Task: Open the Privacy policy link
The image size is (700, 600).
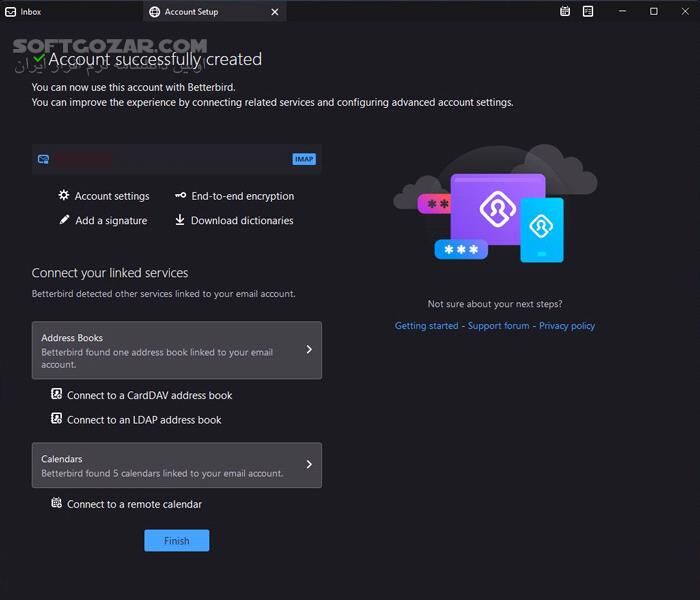Action: 567,326
